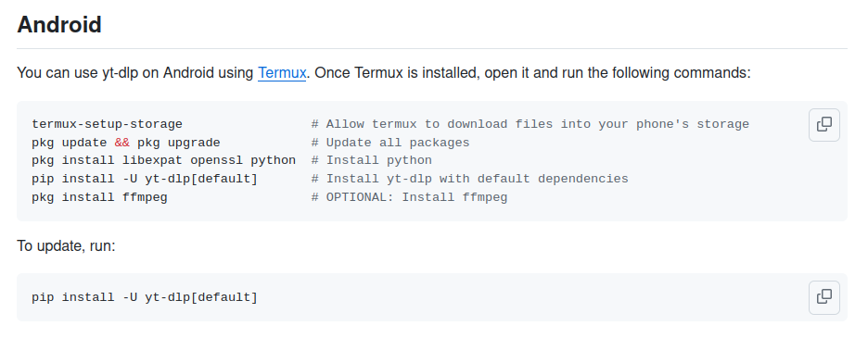The image size is (868, 338).
Task: Copy the update command code block
Action: click(823, 297)
